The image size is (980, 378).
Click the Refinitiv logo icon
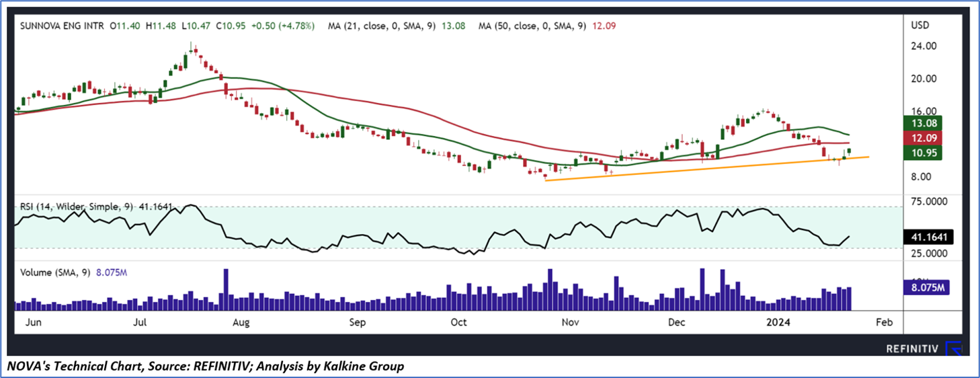(954, 348)
